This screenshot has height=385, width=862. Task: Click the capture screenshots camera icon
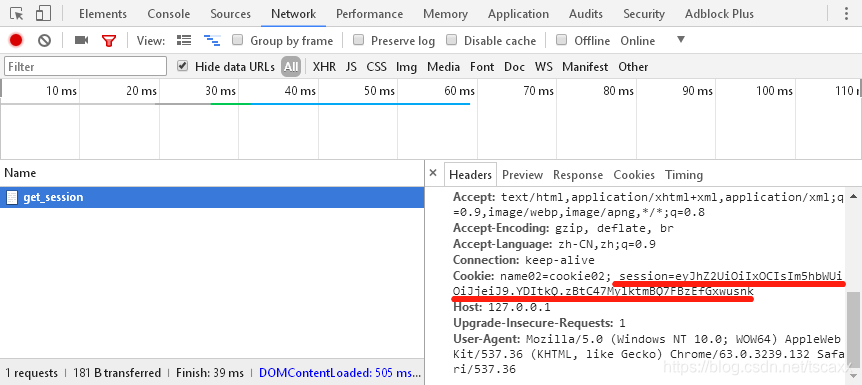point(81,40)
